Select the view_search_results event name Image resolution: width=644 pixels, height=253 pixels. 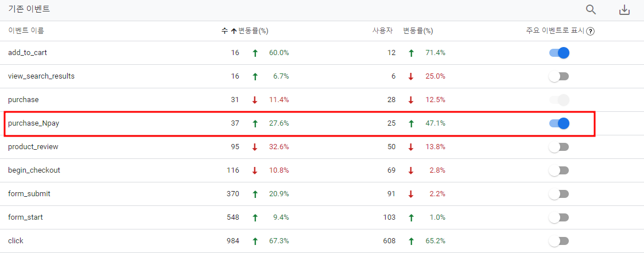(x=41, y=76)
